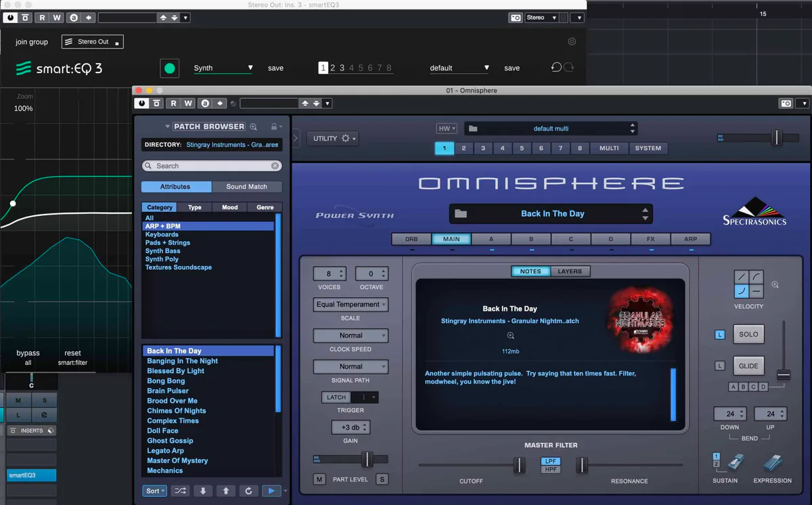The image size is (812, 505).
Task: Undo last change in smart:EQ 3
Action: point(556,68)
